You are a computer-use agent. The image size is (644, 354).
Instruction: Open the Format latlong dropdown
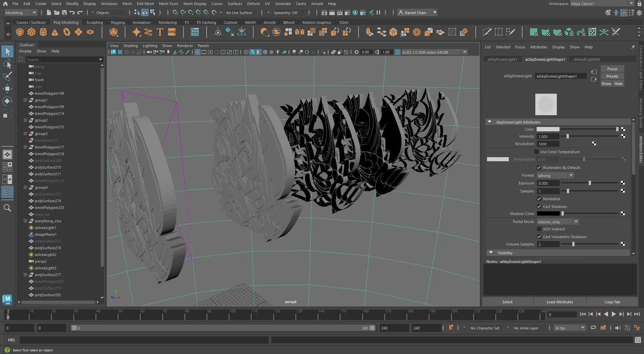pos(555,175)
